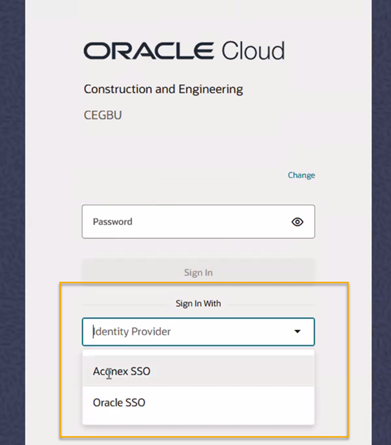Viewport: 391px width, 445px height.
Task: Click the dark background left of card
Action: tap(12, 222)
